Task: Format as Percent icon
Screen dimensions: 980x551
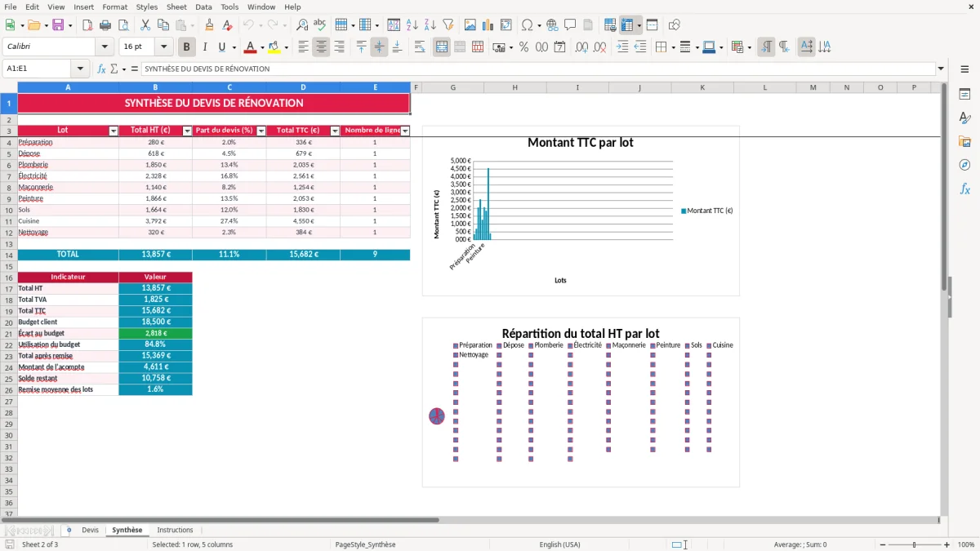Action: (x=523, y=47)
